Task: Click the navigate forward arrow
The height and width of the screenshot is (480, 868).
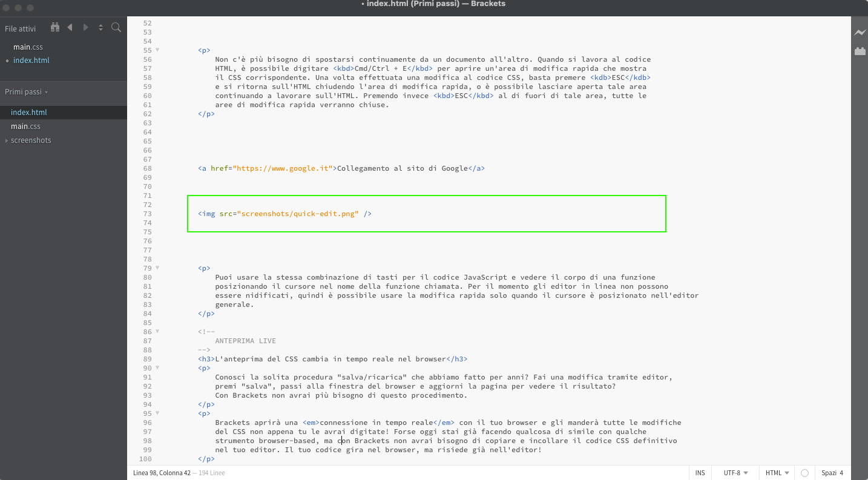Action: click(85, 27)
